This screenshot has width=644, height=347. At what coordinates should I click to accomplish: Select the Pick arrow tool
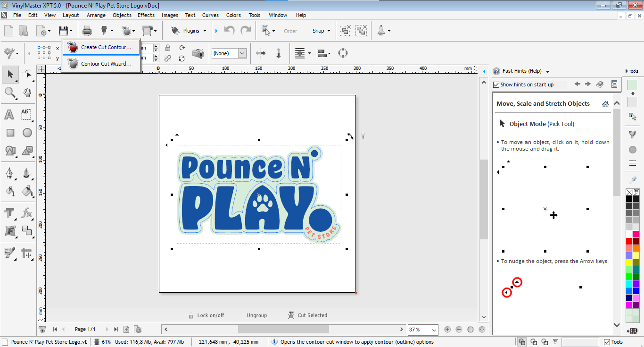[10, 74]
